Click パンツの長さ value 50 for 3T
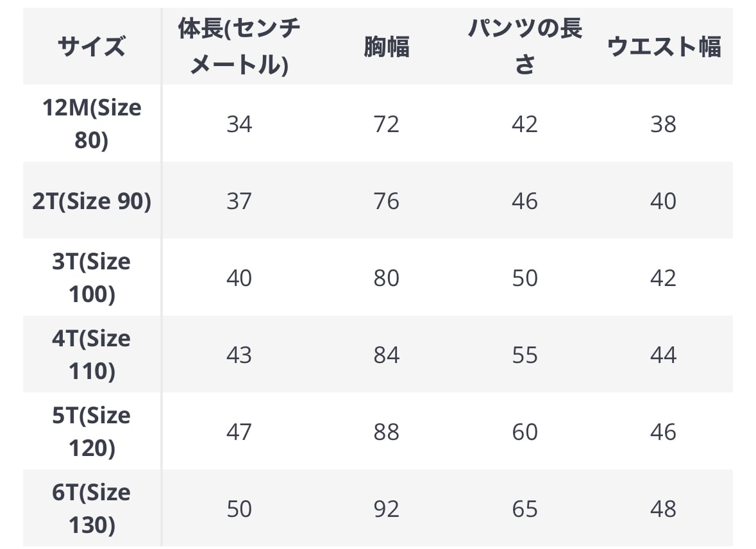 [525, 278]
